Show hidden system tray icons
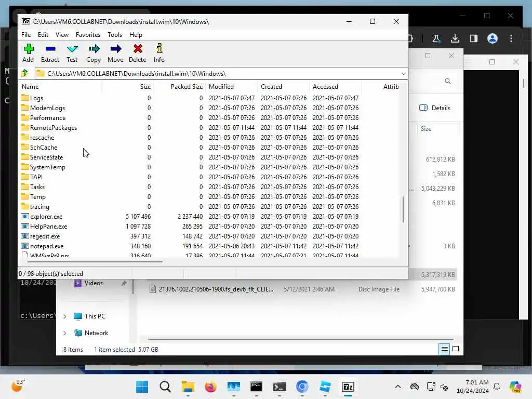Screen dimensions: 532x399 coord(398,387)
